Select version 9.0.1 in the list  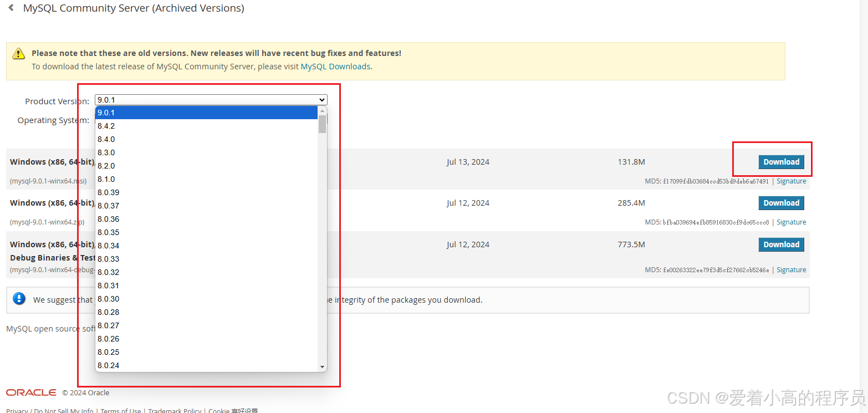pyautogui.click(x=206, y=113)
